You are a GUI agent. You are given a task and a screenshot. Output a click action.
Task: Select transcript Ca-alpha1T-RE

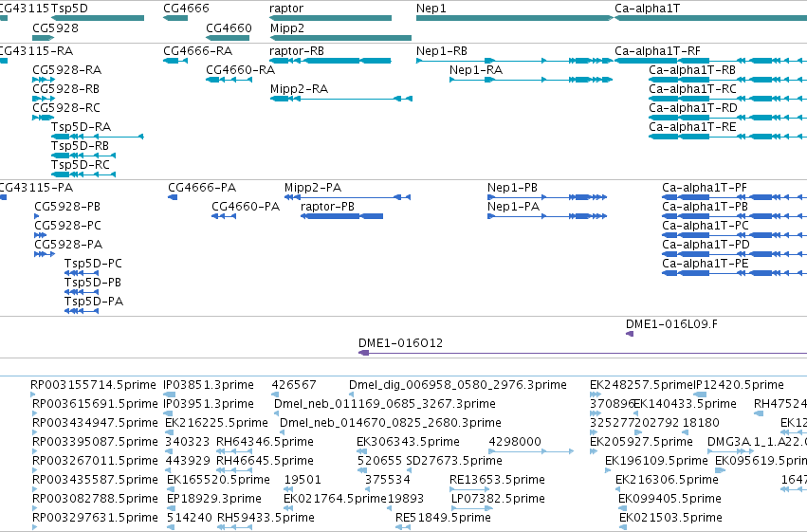point(692,127)
